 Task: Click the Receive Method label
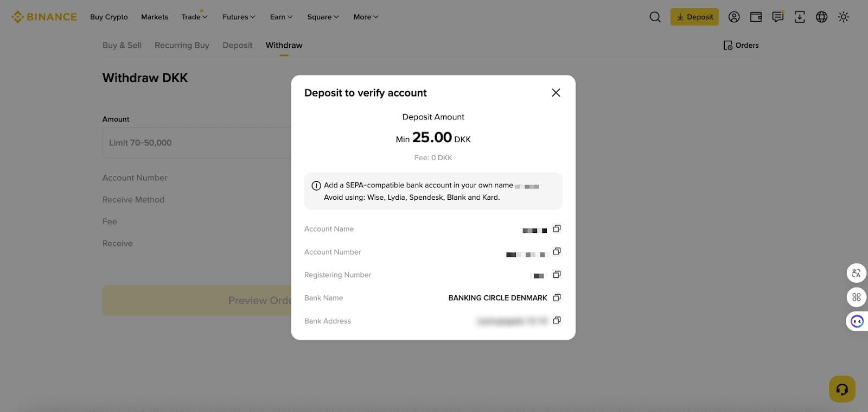133,200
